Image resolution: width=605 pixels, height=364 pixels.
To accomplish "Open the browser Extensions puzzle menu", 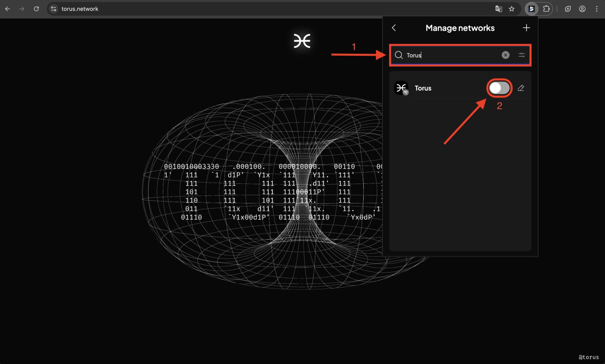I will (546, 9).
